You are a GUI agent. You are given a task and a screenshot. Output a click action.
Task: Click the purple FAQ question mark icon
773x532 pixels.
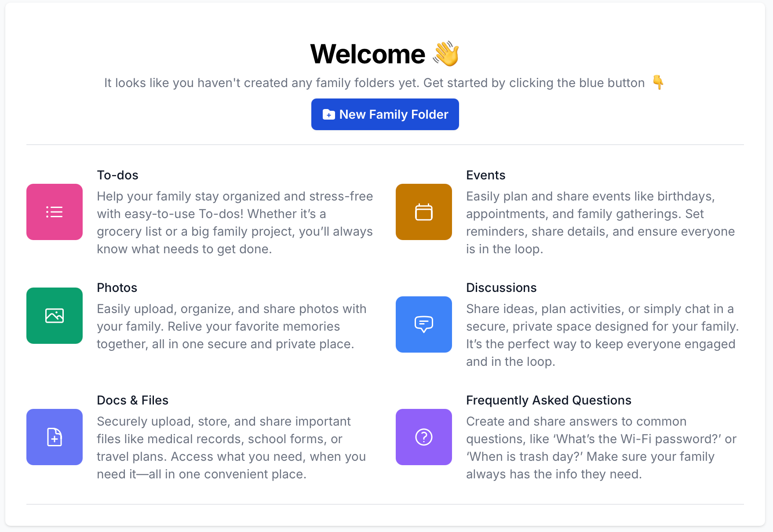[x=424, y=437]
